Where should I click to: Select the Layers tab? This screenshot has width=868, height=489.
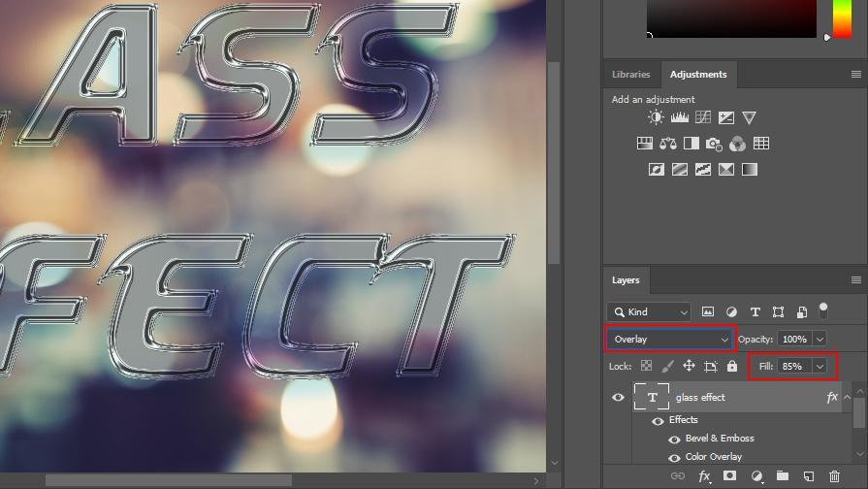(626, 280)
